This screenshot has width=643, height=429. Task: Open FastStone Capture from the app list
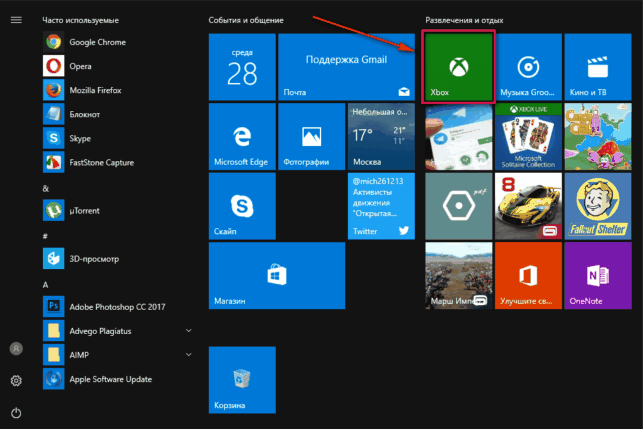(117, 162)
